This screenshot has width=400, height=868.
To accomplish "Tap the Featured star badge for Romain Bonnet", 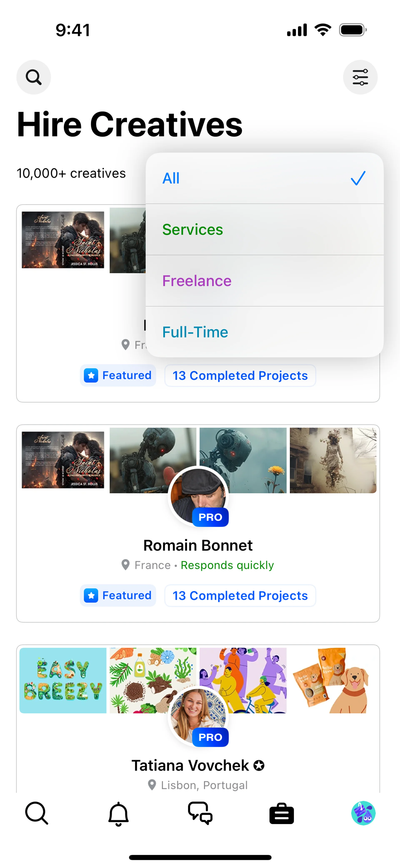I will pyautogui.click(x=118, y=595).
